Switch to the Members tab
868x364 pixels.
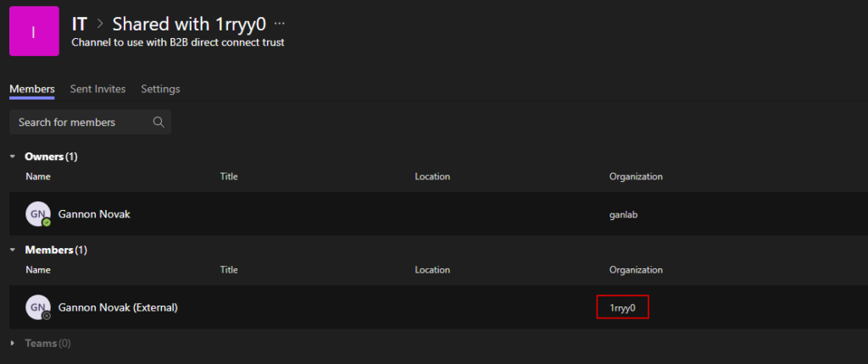click(x=32, y=89)
